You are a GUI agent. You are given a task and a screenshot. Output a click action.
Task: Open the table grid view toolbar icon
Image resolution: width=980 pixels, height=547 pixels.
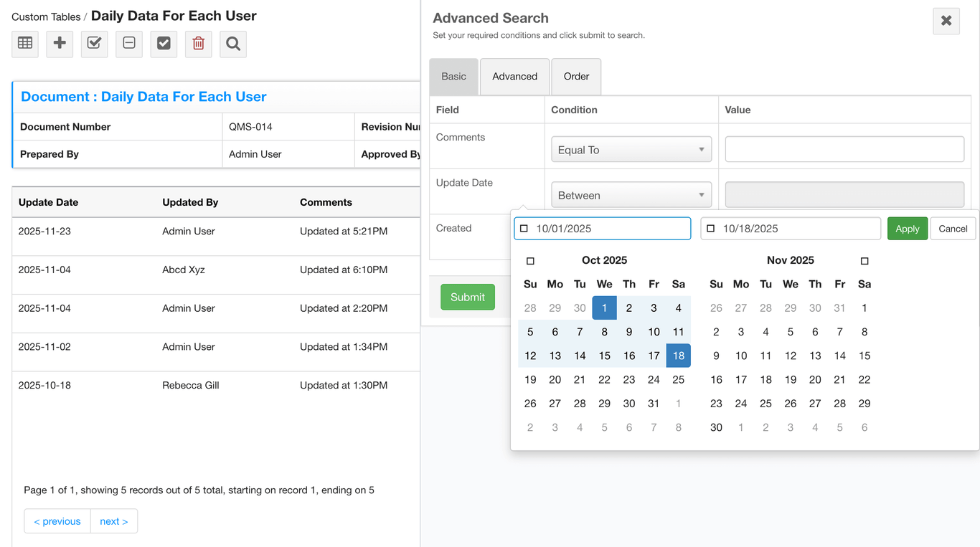pyautogui.click(x=25, y=44)
